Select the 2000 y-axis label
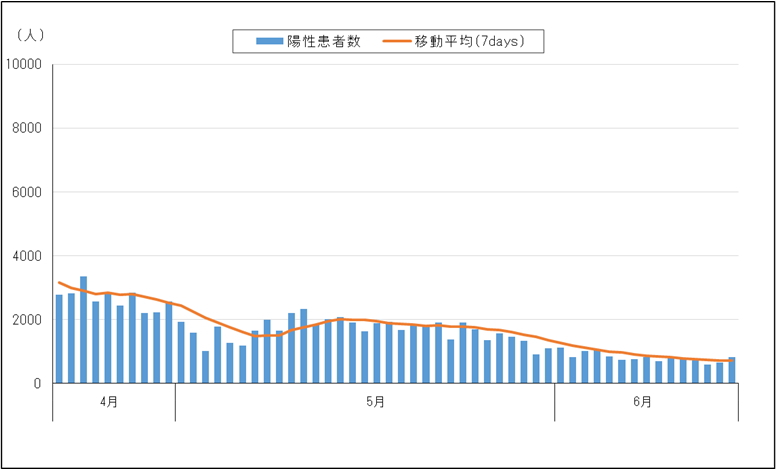This screenshot has width=777, height=470. [x=27, y=320]
